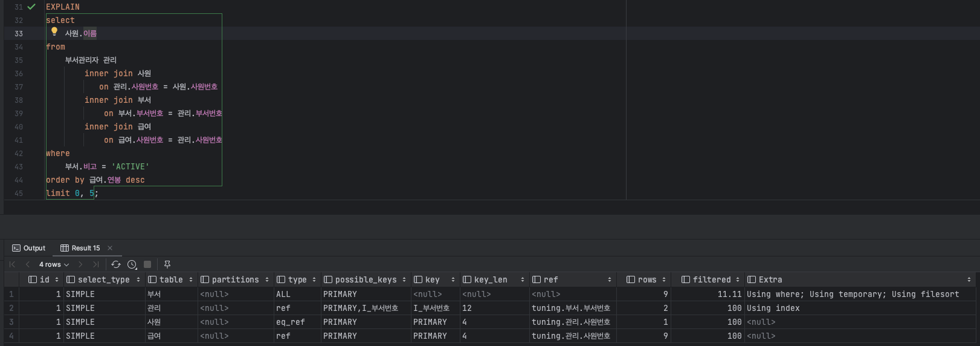The image size is (980, 346).
Task: Click the type cell 'ALL'
Action: click(x=297, y=294)
